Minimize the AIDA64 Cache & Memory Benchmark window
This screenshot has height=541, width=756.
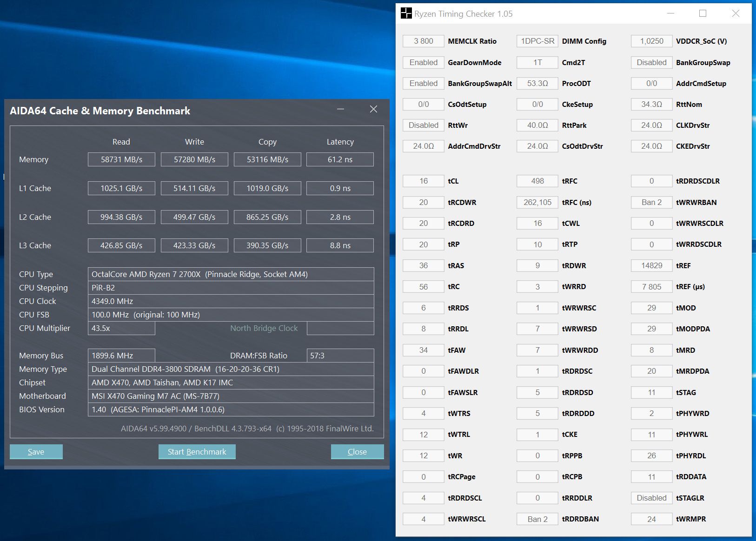[341, 109]
